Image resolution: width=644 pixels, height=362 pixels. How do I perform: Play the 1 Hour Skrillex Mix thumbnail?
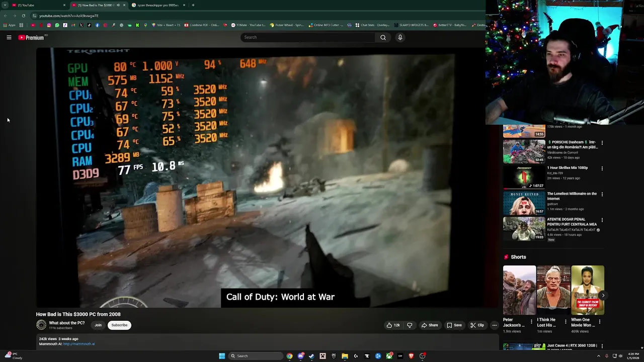pyautogui.click(x=524, y=177)
